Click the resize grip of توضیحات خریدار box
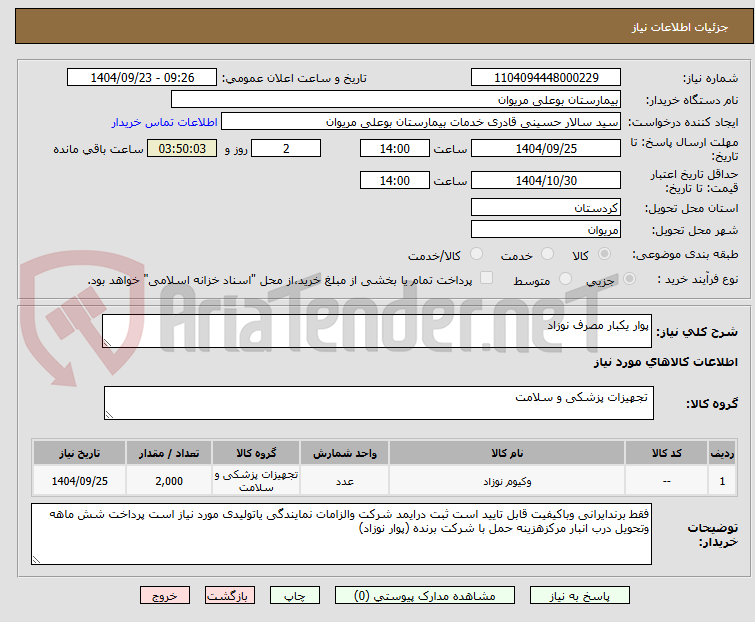 tap(37, 559)
